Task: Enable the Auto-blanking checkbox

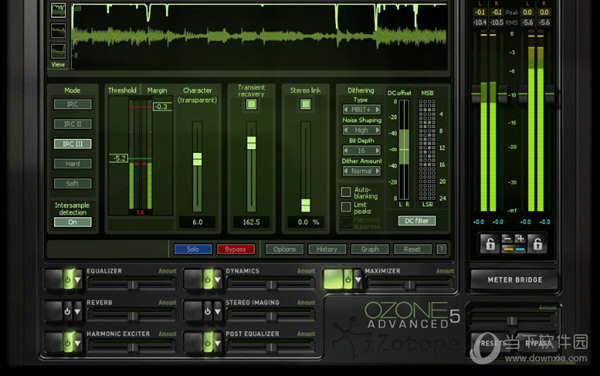Action: (x=346, y=192)
